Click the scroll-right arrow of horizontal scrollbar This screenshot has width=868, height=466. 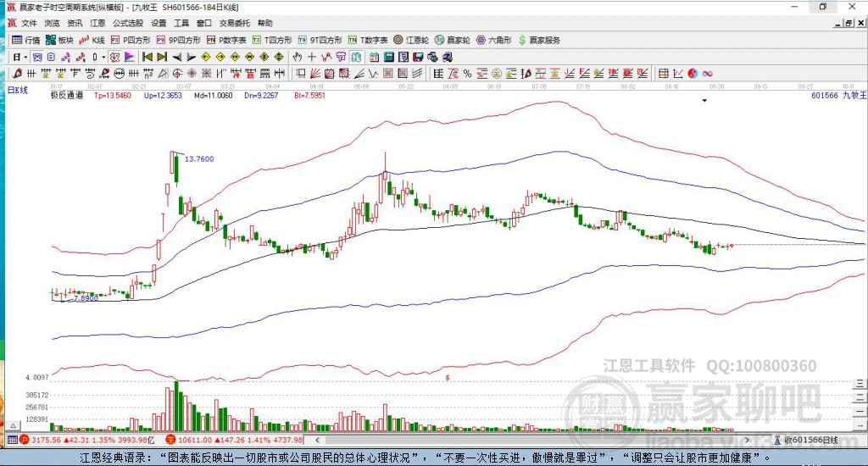point(747,440)
